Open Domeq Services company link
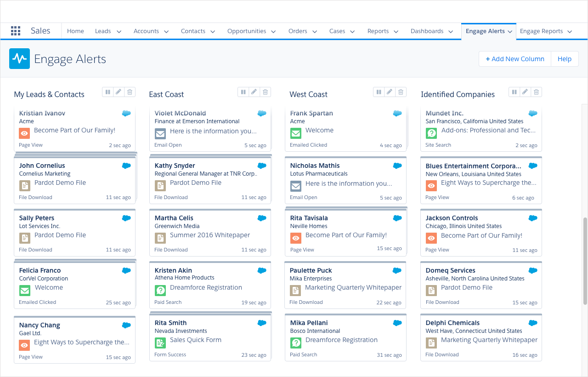Screen dimensions: 588x377 click(x=450, y=270)
